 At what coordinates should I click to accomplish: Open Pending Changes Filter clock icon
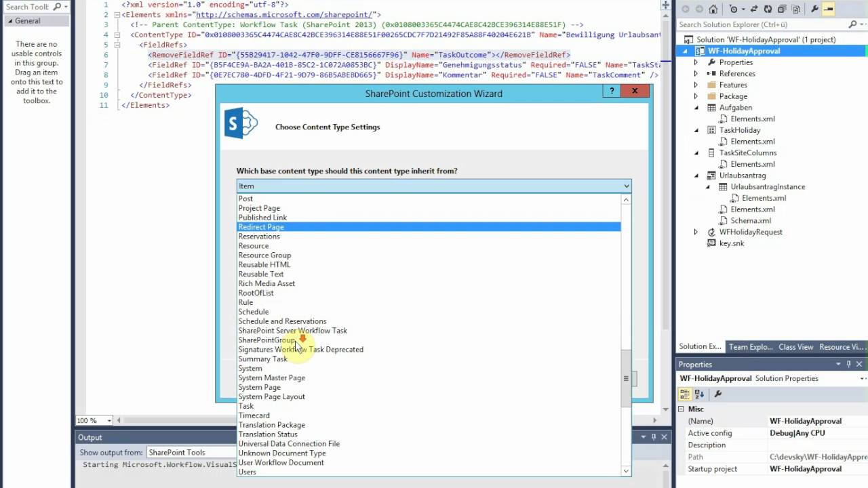[734, 9]
